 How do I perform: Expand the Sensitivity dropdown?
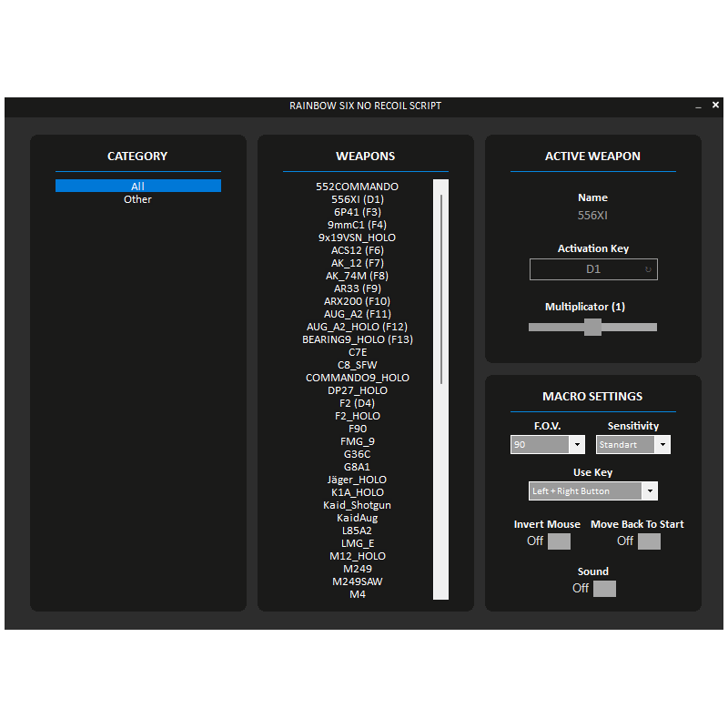point(633,445)
